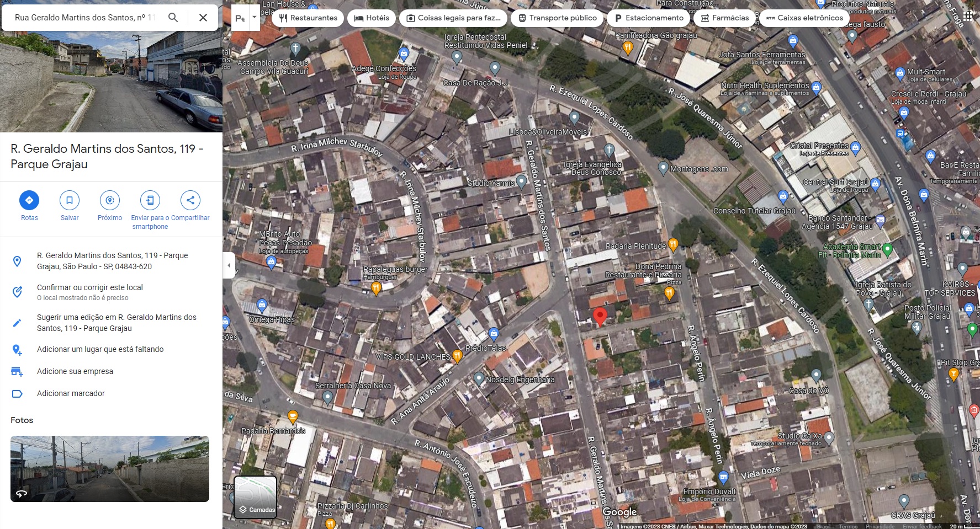
Task: Click the Salvar bookmark icon
Action: [70, 200]
